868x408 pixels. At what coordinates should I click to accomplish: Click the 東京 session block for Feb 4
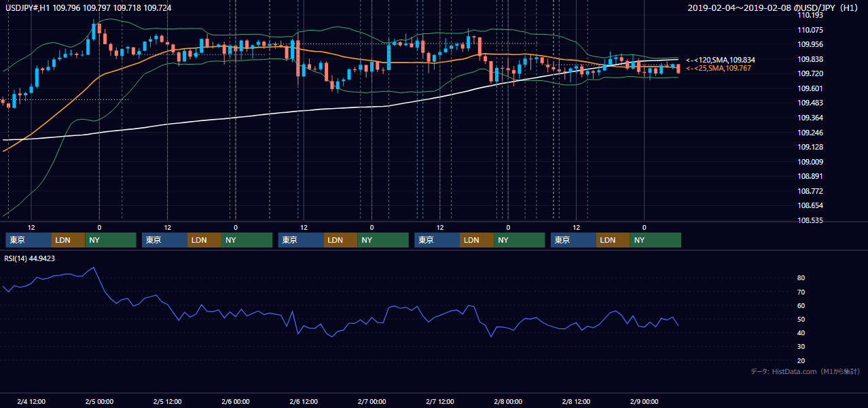point(29,240)
